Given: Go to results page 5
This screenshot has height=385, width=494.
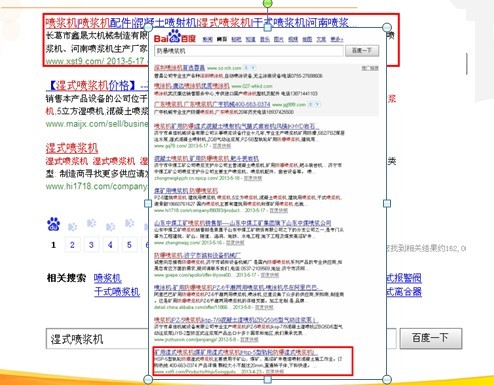Looking at the screenshot, I should click(x=129, y=245).
